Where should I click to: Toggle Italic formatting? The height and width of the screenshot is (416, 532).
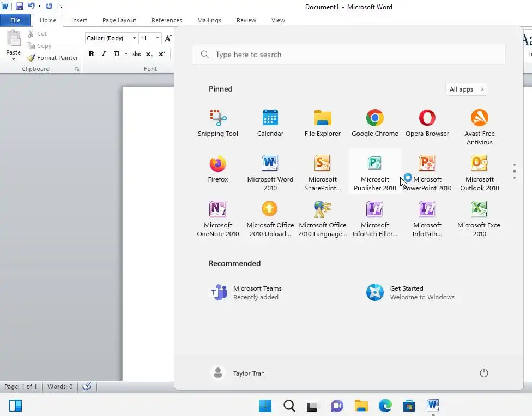104,54
